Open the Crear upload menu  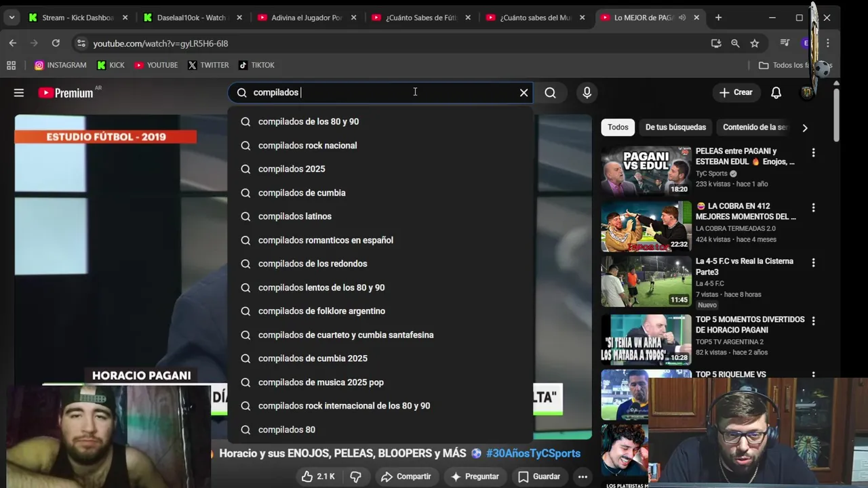point(736,93)
